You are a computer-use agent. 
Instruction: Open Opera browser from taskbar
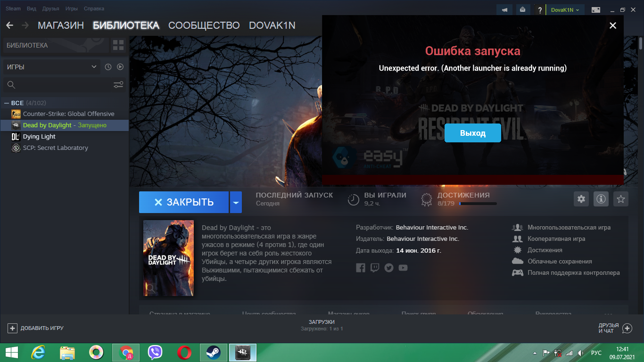(184, 352)
